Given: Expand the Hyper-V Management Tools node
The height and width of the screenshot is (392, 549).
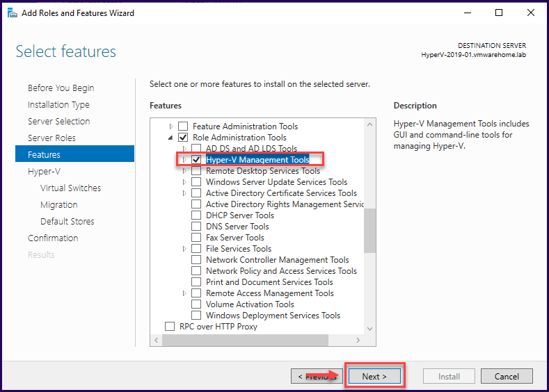Looking at the screenshot, I should point(184,160).
